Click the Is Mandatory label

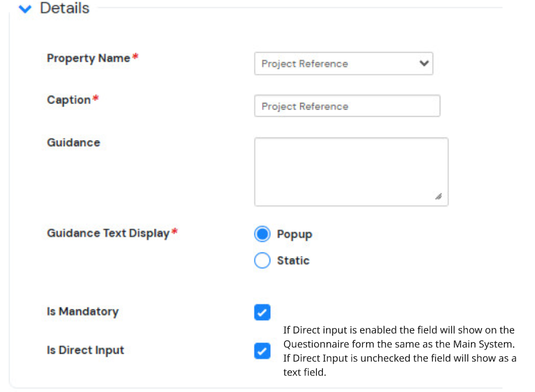pos(83,312)
